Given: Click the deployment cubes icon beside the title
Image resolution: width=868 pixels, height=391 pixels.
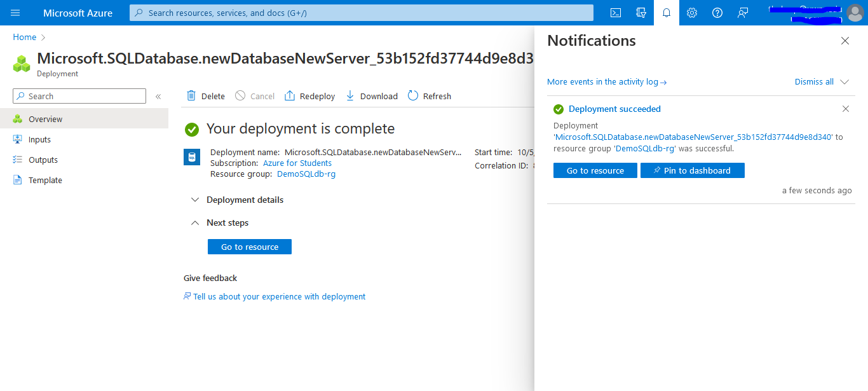Looking at the screenshot, I should click(22, 64).
